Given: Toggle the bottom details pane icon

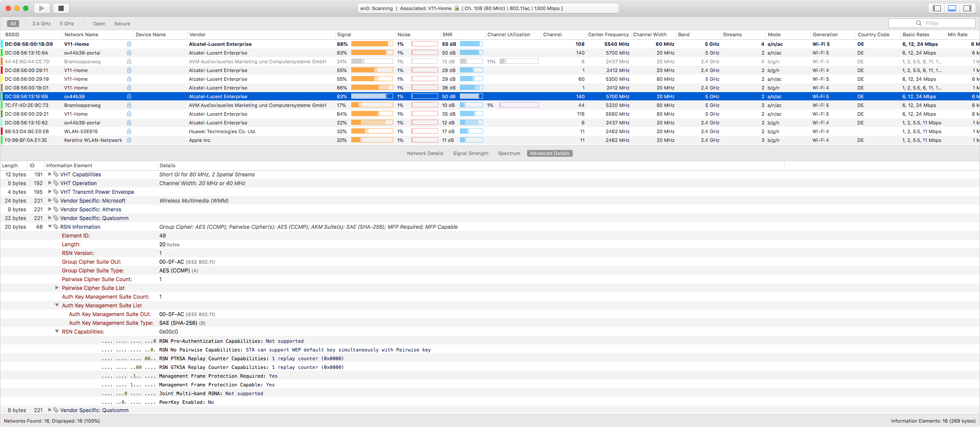Looking at the screenshot, I should 953,8.
